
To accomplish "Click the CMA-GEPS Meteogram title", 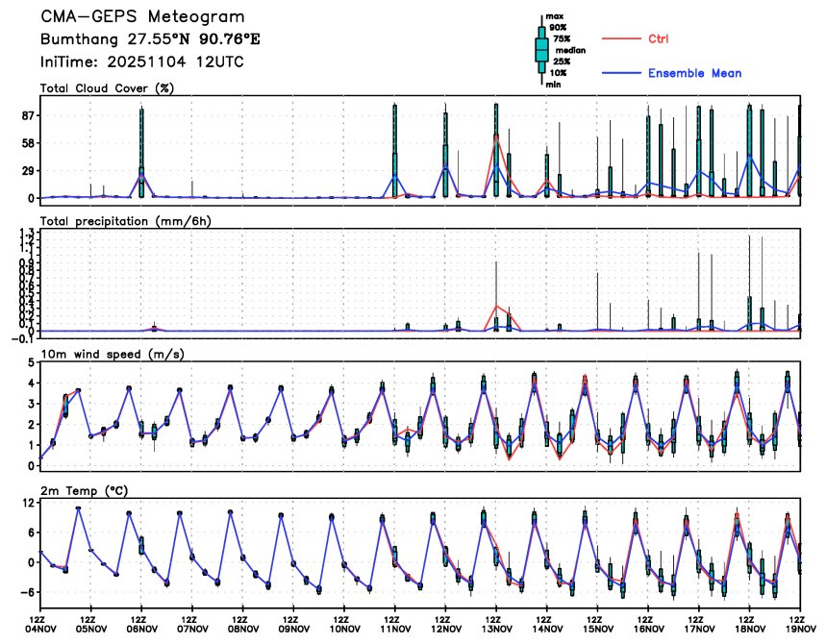I will tap(142, 17).
